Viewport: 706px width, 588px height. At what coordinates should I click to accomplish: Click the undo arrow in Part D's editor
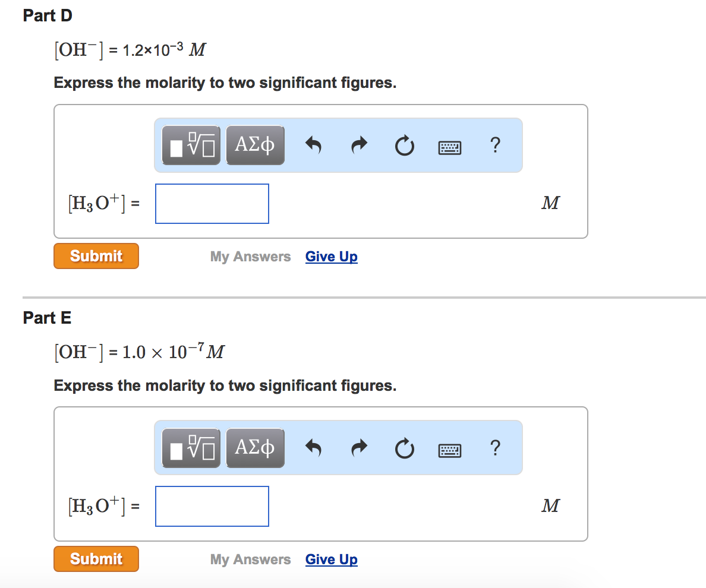tap(314, 145)
